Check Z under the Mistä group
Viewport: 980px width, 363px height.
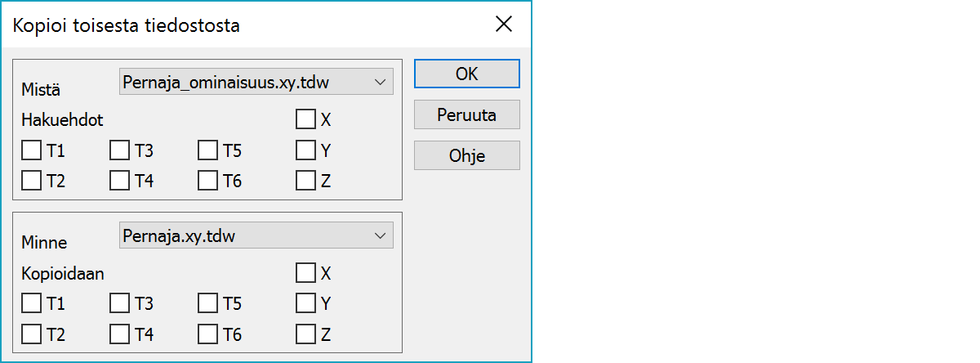305,181
